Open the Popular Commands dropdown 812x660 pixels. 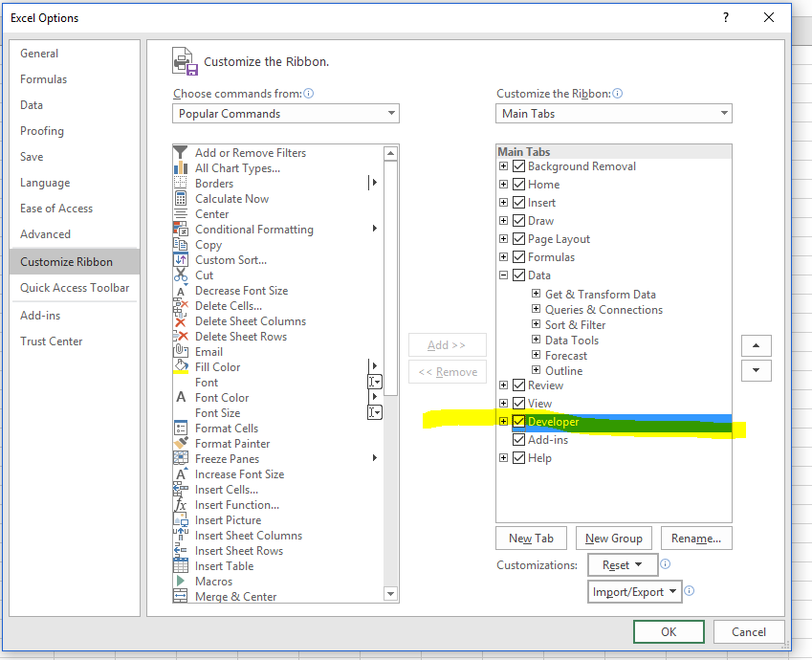pos(286,114)
